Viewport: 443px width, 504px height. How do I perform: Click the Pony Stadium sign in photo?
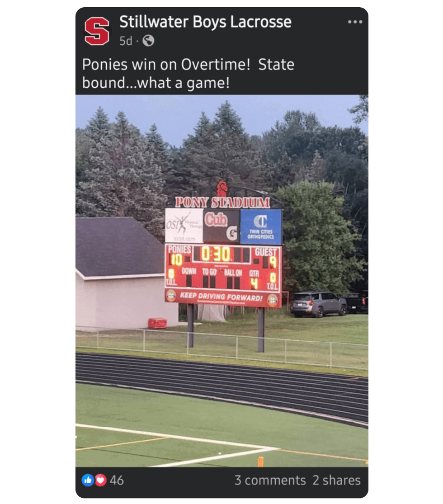(222, 202)
